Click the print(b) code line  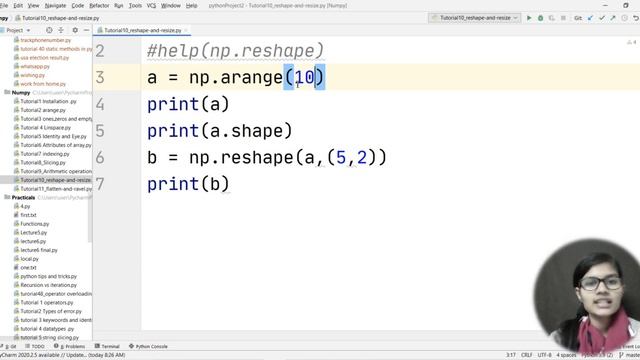[189, 184]
